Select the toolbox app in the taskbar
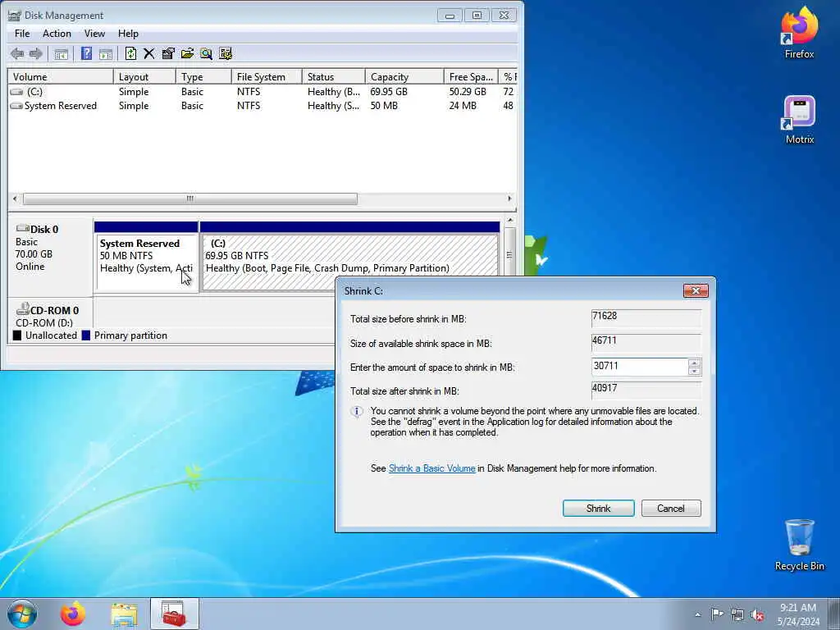 (174, 614)
